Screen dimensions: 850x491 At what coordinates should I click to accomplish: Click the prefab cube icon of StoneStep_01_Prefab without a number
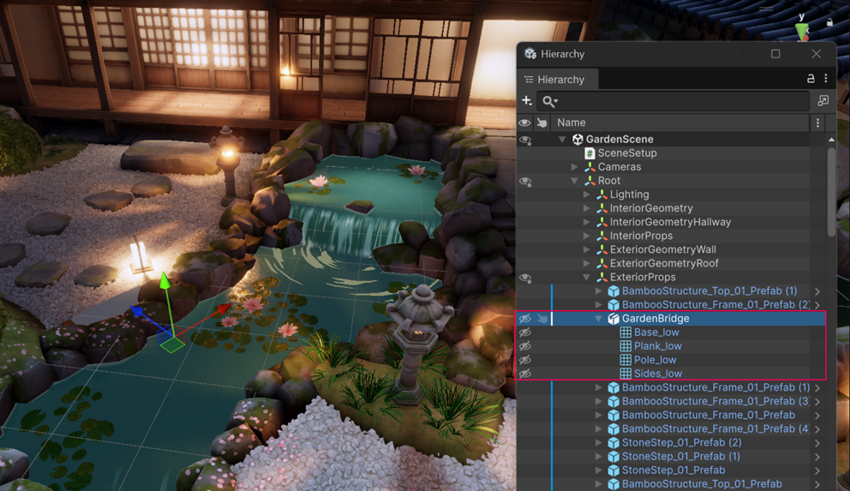pyautogui.click(x=614, y=470)
